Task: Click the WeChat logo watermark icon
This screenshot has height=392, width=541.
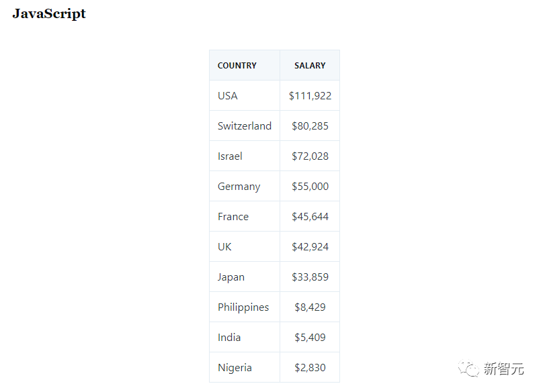Action: click(469, 368)
